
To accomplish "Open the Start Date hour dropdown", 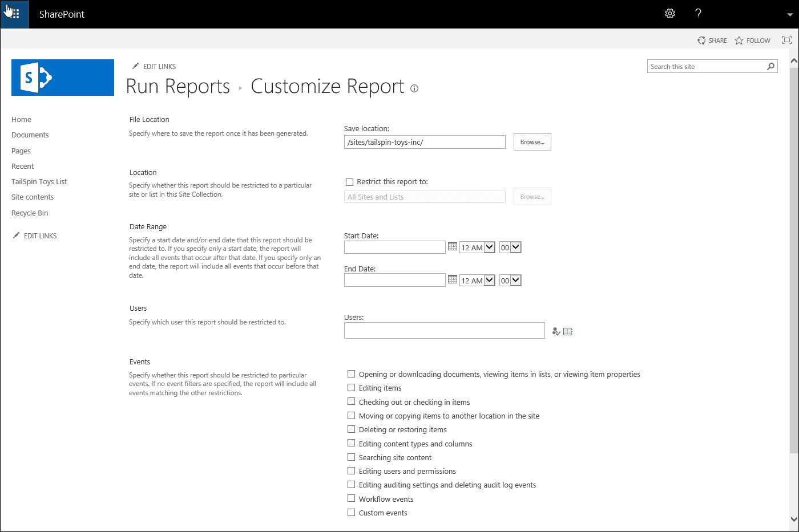I will (477, 247).
